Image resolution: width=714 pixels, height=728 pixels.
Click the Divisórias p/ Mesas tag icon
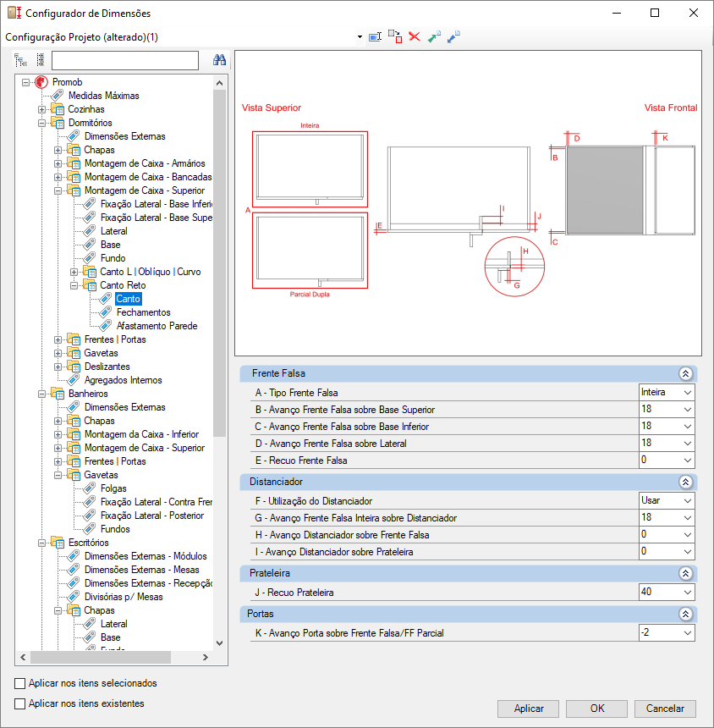tap(74, 597)
